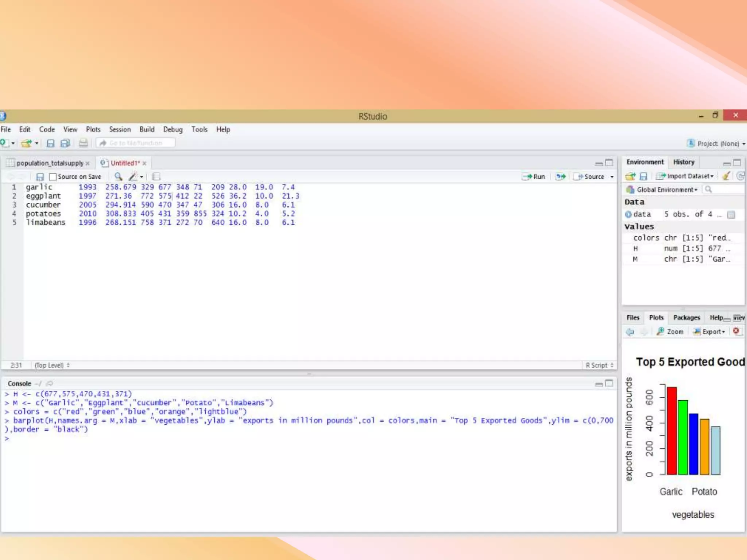Click the red remove current plot icon
747x560 pixels.
[x=736, y=331]
